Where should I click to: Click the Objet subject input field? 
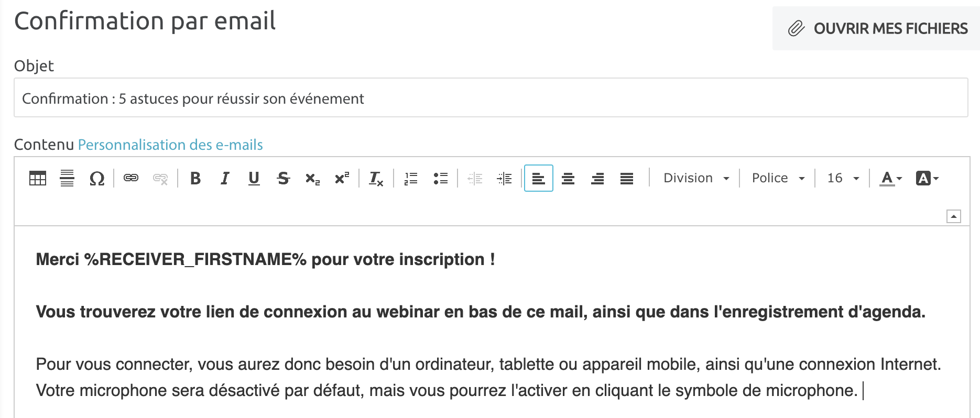coord(491,98)
